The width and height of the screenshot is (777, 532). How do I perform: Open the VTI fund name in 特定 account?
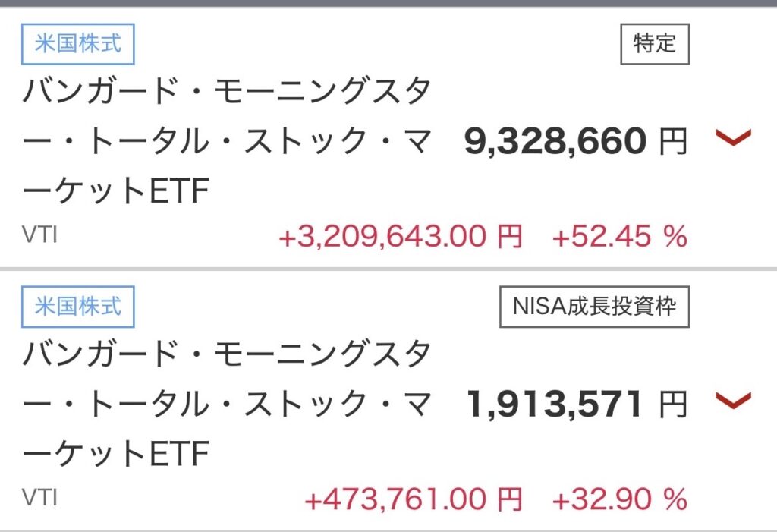(226, 141)
